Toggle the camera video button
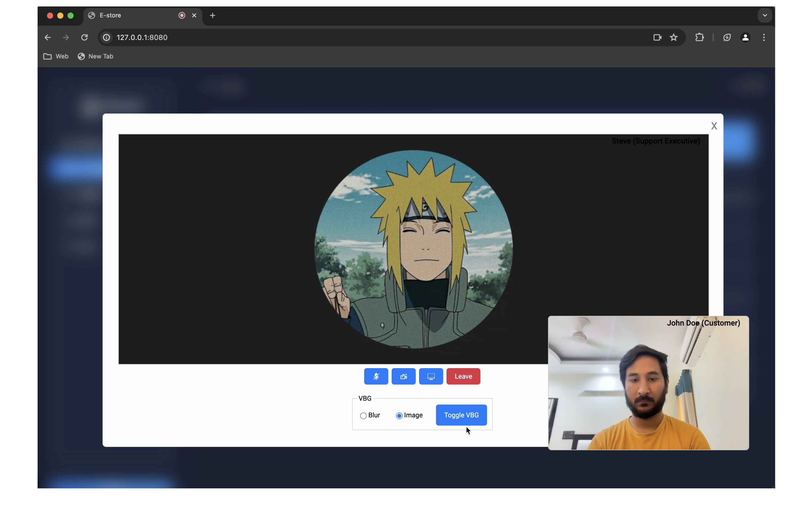812x527 pixels. tap(403, 376)
